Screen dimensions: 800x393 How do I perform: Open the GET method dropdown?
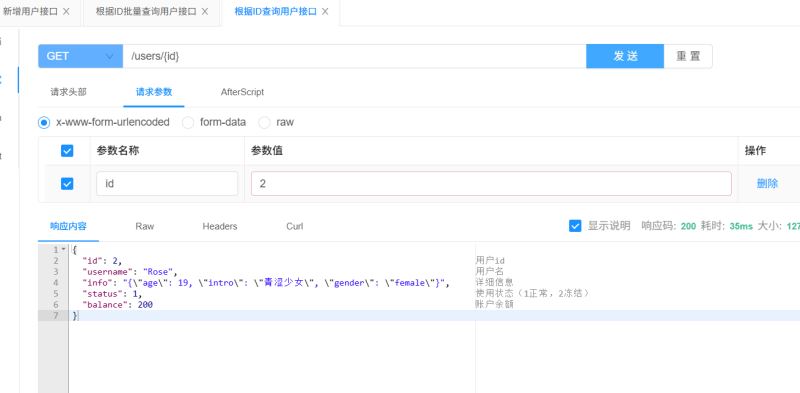[x=80, y=56]
